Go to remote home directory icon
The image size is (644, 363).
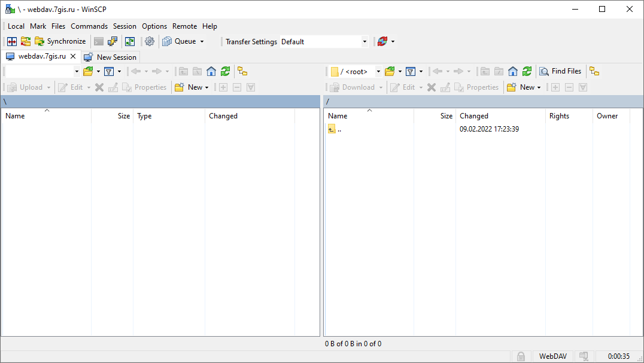pos(513,71)
